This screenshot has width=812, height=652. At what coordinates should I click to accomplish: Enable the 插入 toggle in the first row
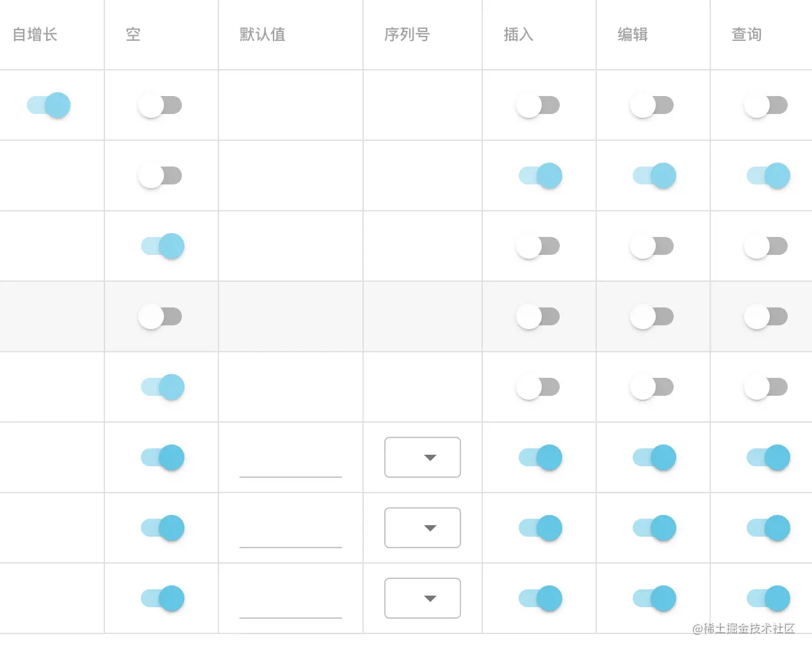pos(538,105)
